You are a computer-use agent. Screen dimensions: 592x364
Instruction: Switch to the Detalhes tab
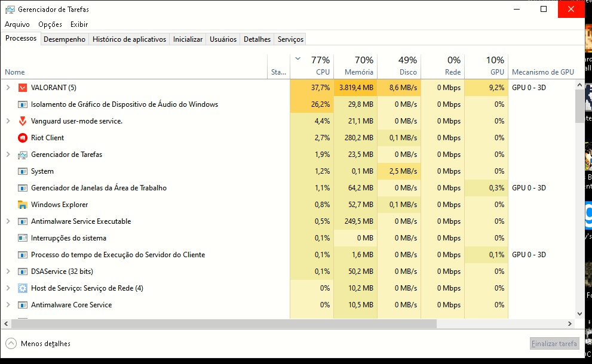[257, 39]
